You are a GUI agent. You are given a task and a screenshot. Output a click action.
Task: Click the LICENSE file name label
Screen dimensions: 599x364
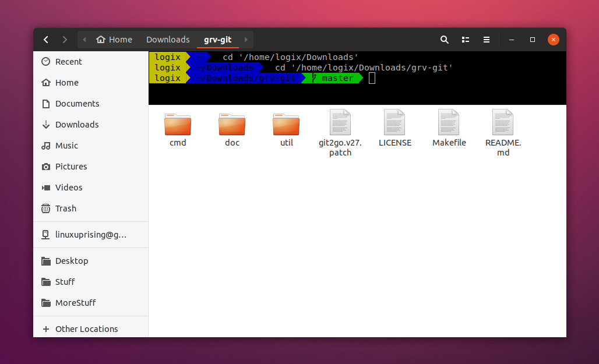click(x=395, y=143)
